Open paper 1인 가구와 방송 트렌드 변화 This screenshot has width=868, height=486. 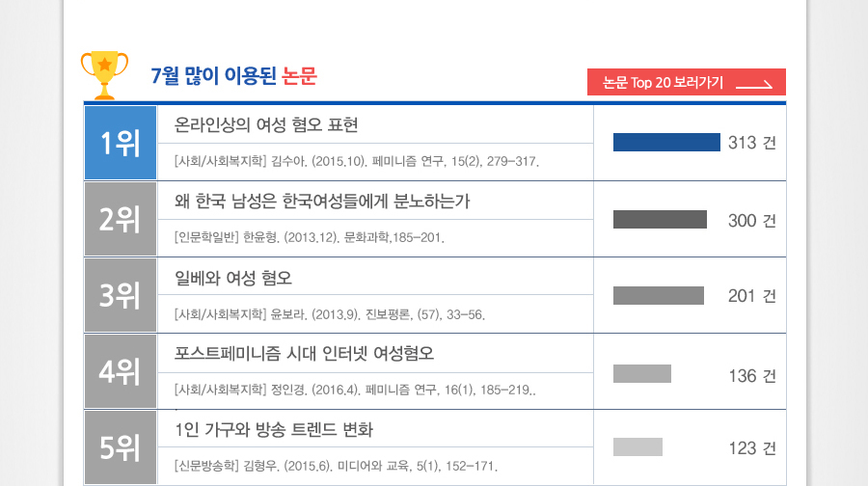(x=274, y=429)
